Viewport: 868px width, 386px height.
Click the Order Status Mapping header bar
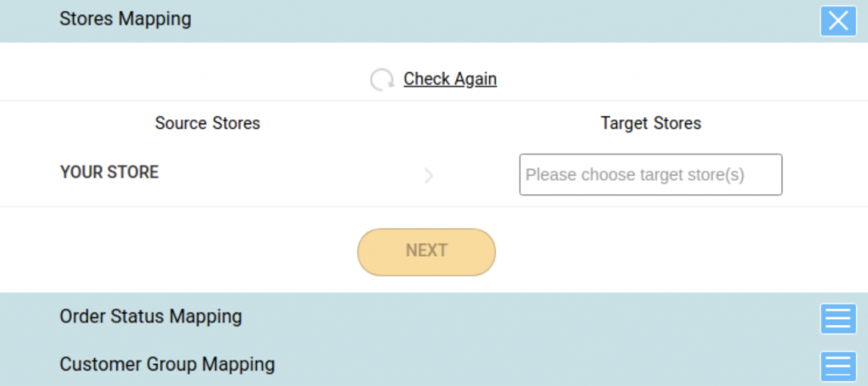(434, 317)
